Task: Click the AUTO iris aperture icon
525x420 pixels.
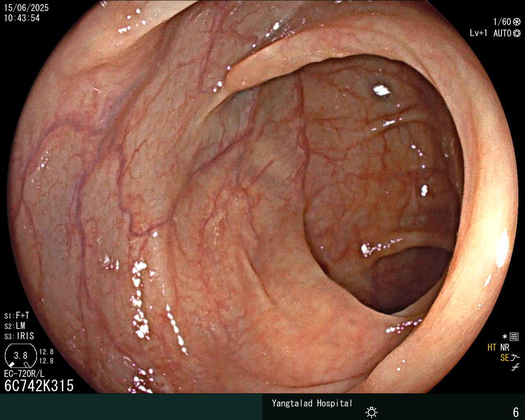Action: (x=517, y=33)
